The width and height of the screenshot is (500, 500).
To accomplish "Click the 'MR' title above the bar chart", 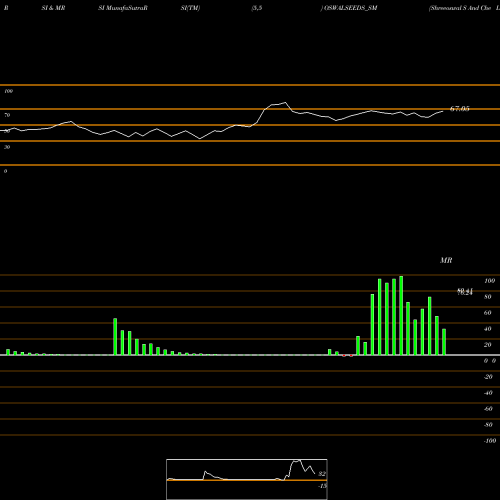I will 446,260.
